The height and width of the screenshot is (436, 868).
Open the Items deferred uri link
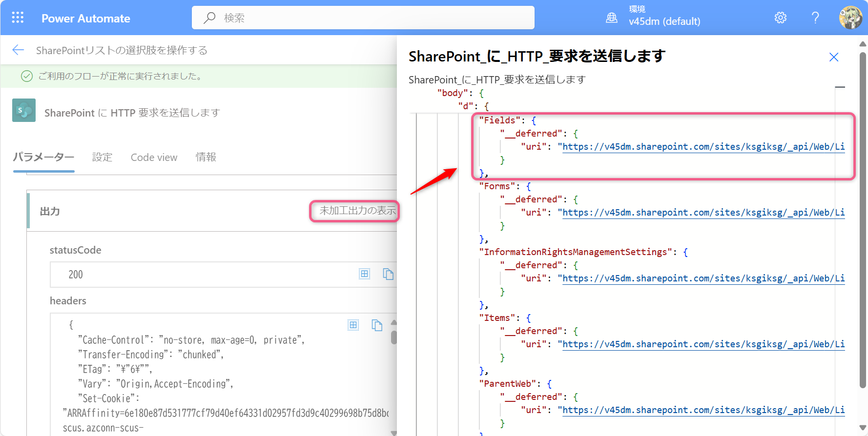coord(703,344)
